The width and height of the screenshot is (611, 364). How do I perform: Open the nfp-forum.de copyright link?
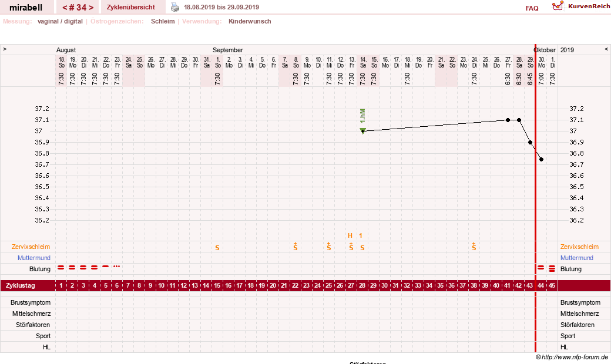tap(572, 357)
